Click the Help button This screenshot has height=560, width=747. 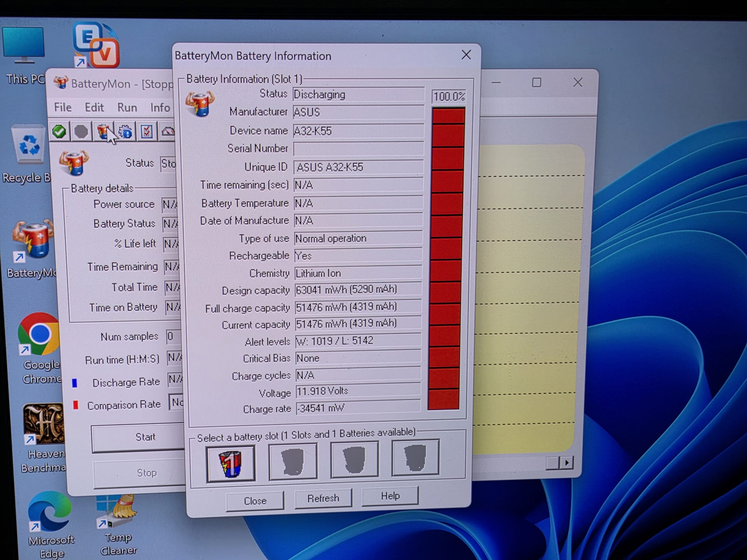pos(390,496)
